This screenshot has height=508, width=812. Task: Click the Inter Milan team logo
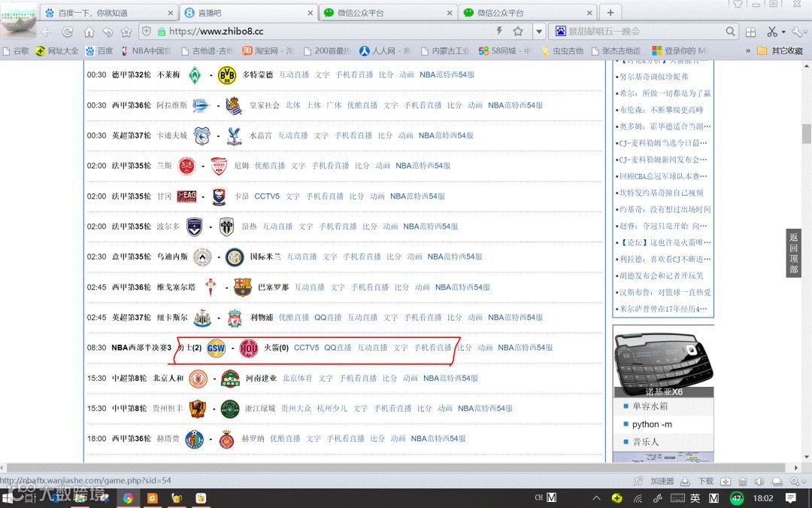pyautogui.click(x=235, y=257)
